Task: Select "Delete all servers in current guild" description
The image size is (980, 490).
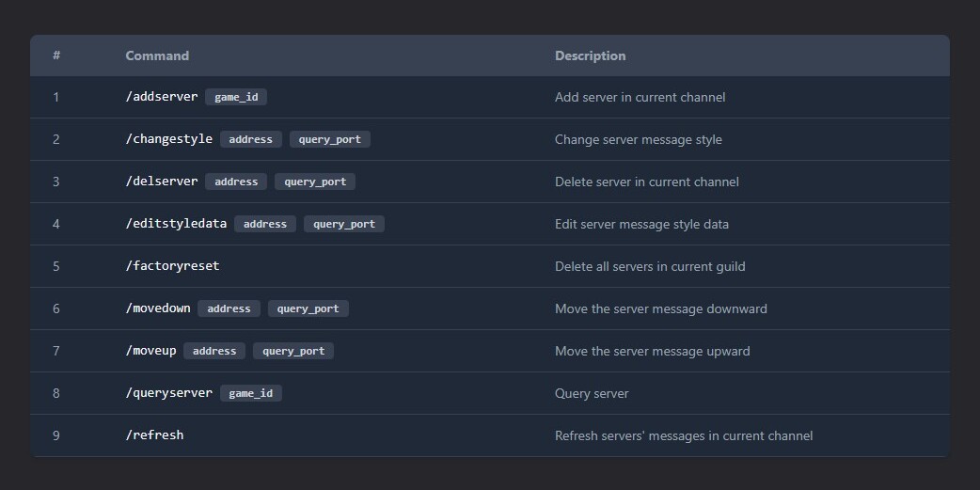Action: pos(650,266)
